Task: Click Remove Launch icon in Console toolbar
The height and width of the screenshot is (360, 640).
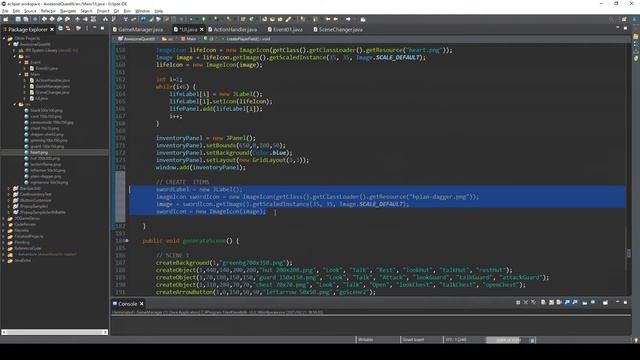Action: 526,302
